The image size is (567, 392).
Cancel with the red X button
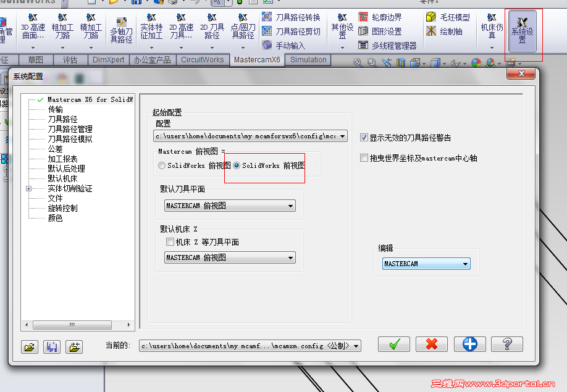point(432,344)
